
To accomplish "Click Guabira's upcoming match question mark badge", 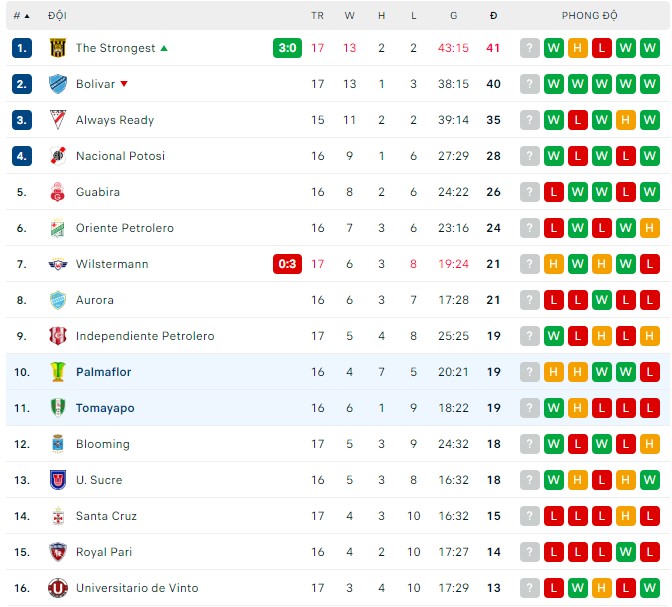I will [530, 192].
